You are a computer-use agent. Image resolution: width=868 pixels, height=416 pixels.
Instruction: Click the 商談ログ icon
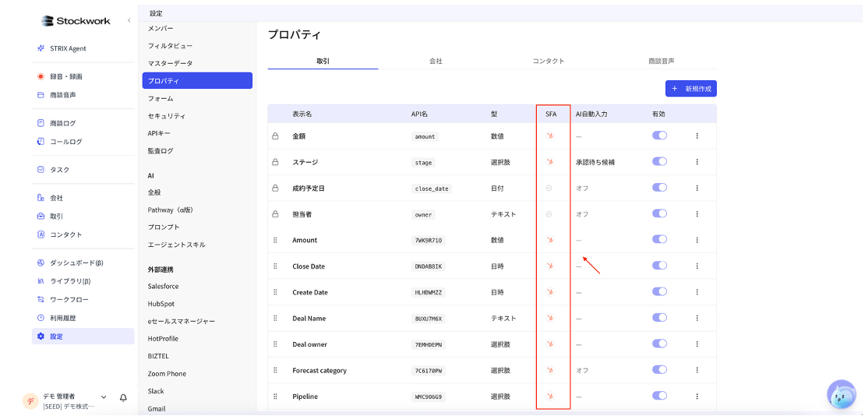[41, 123]
